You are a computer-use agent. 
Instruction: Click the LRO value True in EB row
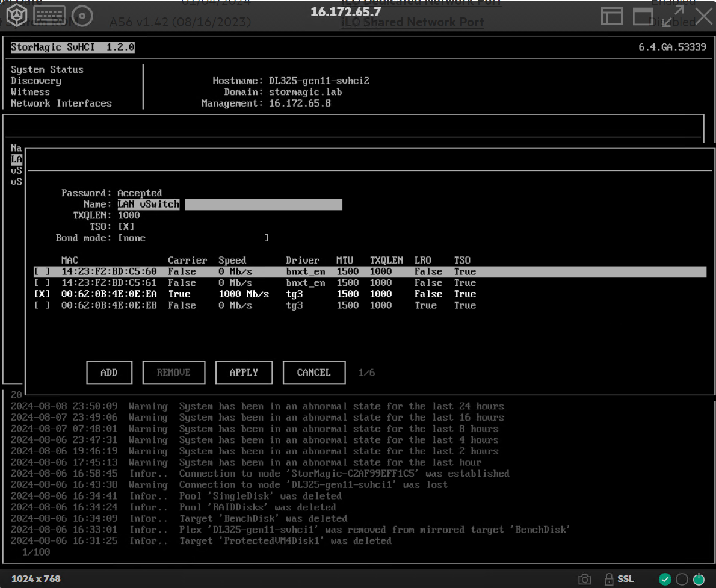(x=425, y=305)
